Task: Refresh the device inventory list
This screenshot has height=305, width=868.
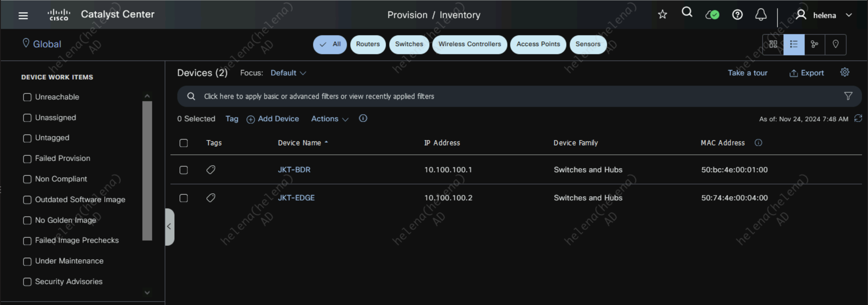Action: 858,118
